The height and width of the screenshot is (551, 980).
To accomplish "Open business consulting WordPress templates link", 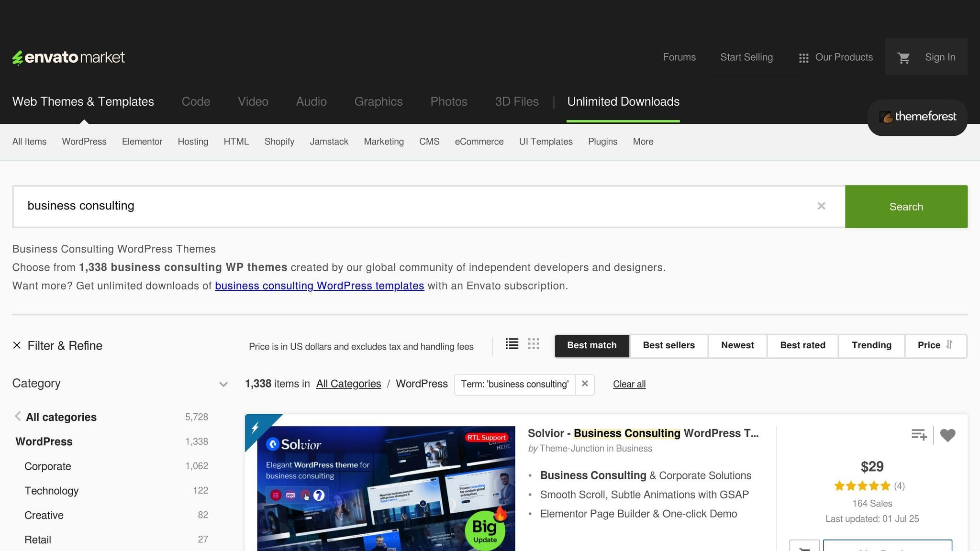I will (319, 286).
